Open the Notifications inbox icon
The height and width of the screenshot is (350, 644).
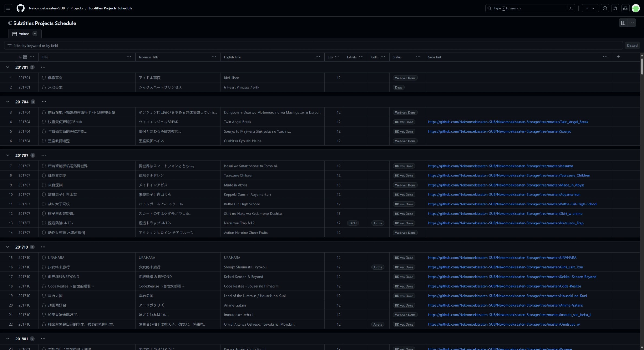[x=625, y=8]
